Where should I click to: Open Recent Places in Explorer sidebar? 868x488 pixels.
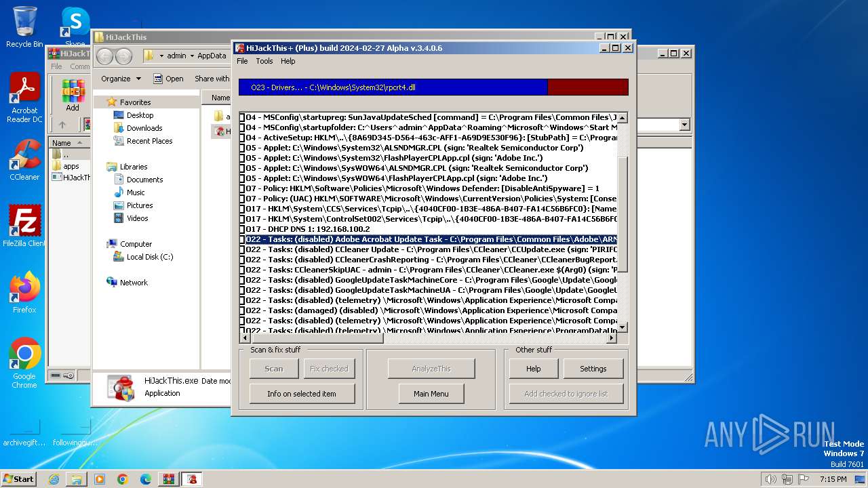[x=149, y=141]
